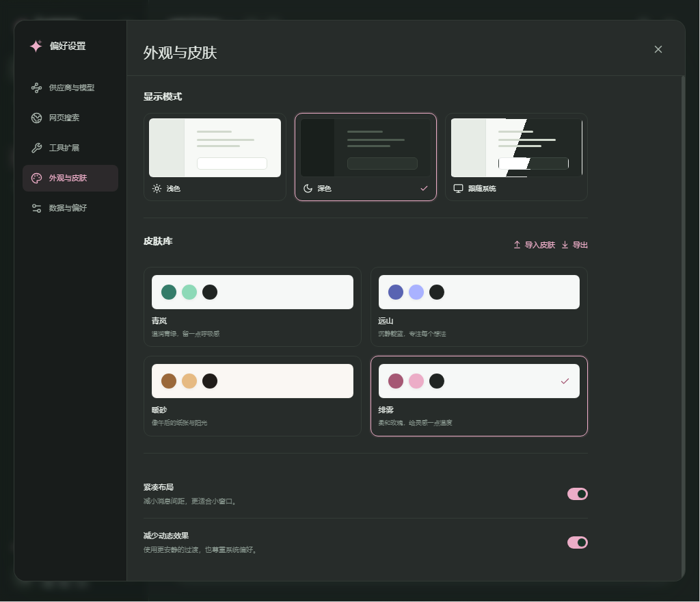
Task: Click the checkmark on the 深色 card
Action: pyautogui.click(x=424, y=188)
